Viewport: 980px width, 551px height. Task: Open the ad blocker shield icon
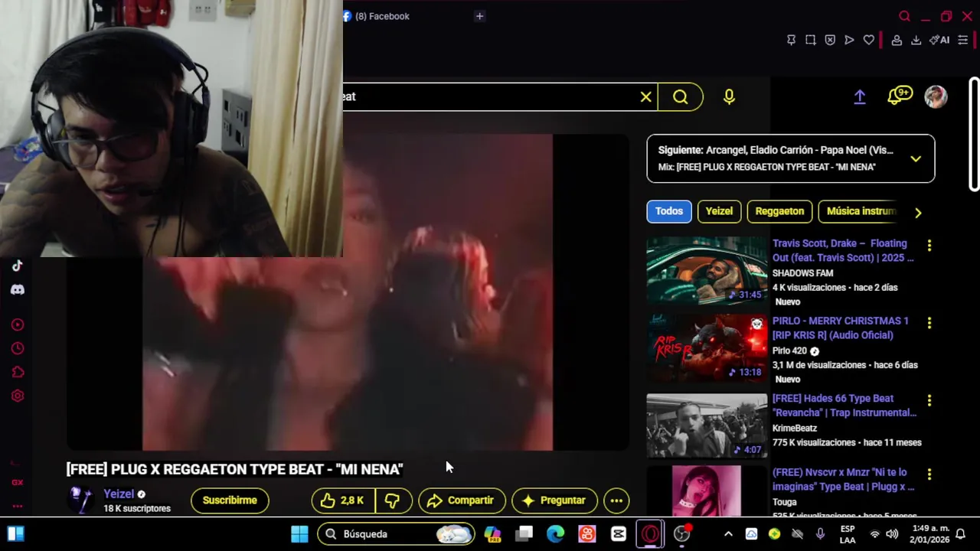pyautogui.click(x=830, y=40)
